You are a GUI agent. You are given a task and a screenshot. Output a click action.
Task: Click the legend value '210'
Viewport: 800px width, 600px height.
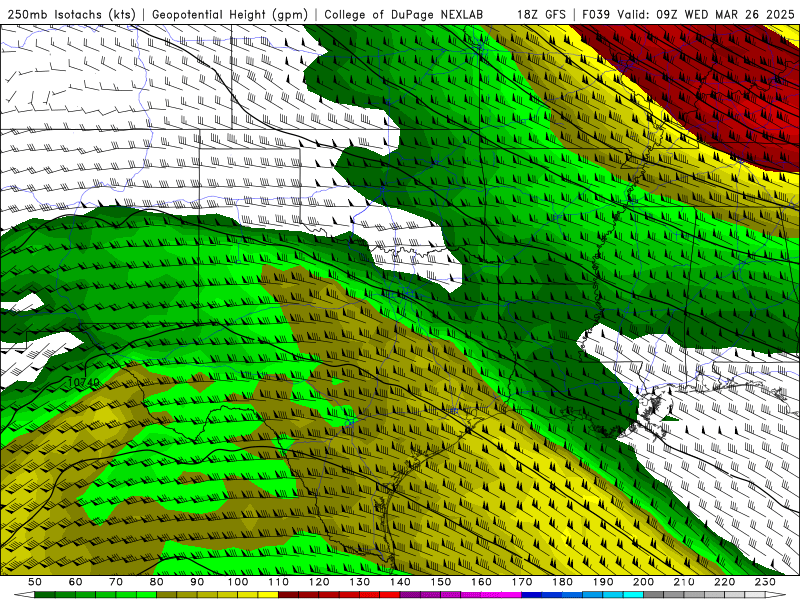point(684,582)
